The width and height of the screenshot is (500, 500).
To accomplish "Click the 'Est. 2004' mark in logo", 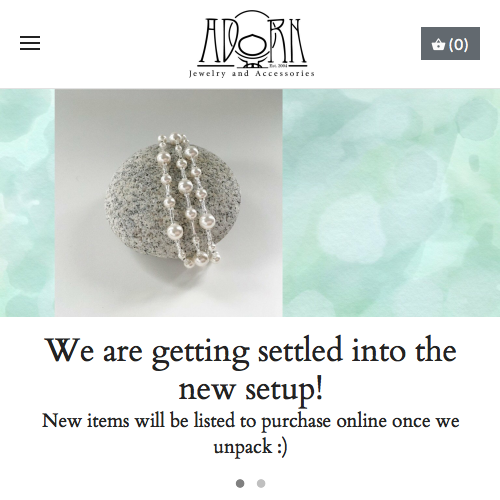I will [278, 65].
